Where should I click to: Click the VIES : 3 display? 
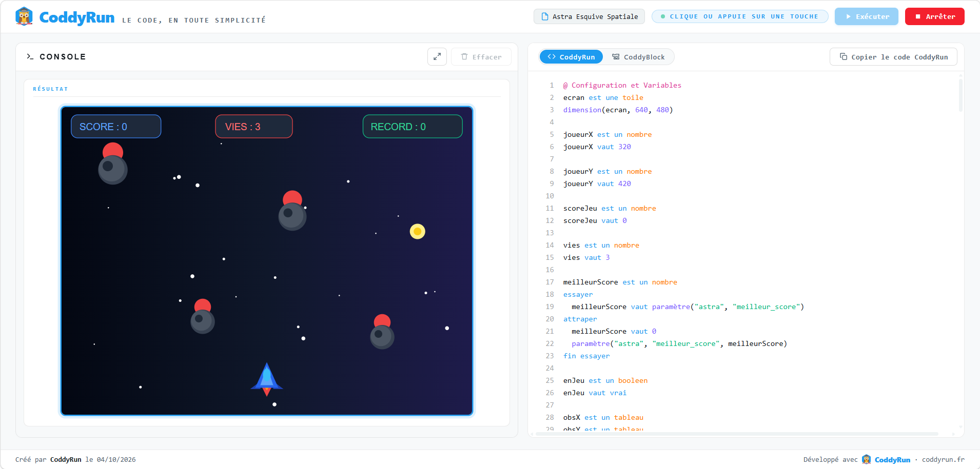click(x=254, y=127)
